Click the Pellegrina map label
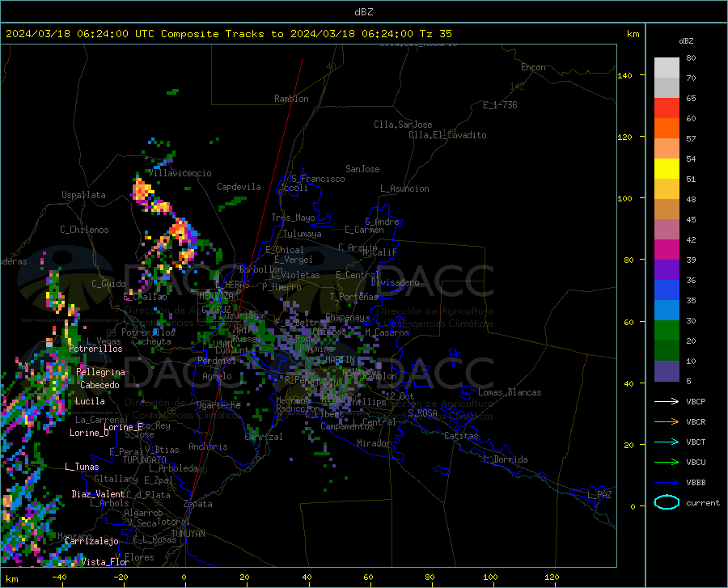The width and height of the screenshot is (728, 588). 101,372
